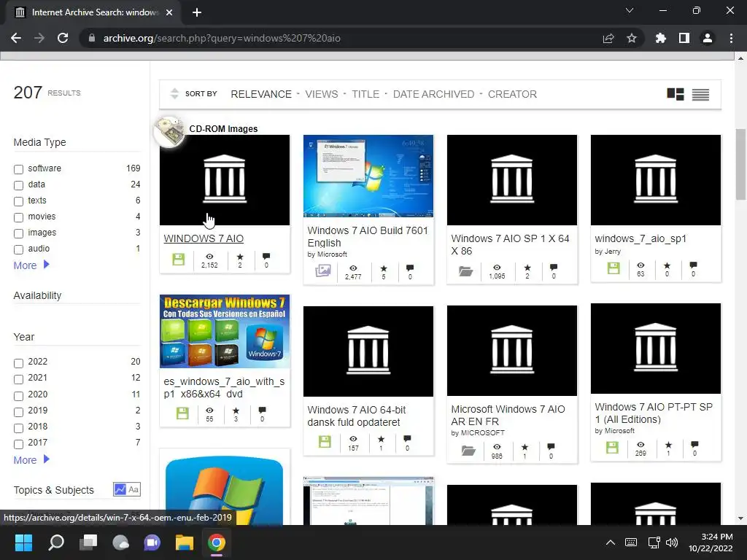This screenshot has width=747, height=560.
Task: Open the Chrome profile avatar
Action: (x=708, y=38)
